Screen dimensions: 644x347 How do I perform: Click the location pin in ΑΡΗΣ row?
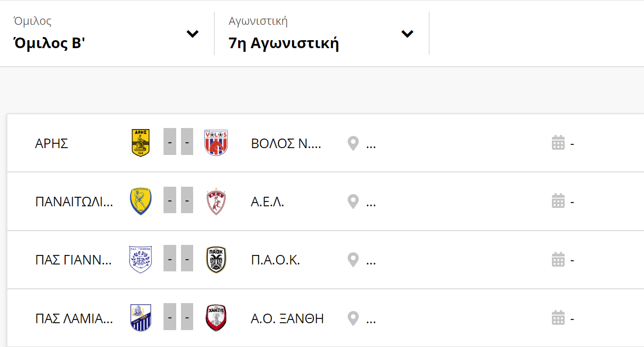tap(353, 143)
